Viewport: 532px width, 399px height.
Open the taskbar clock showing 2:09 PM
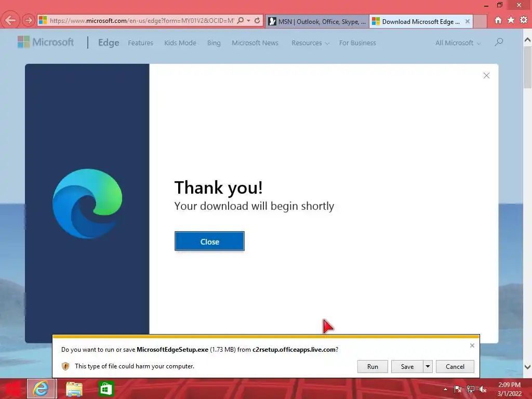tap(509, 389)
